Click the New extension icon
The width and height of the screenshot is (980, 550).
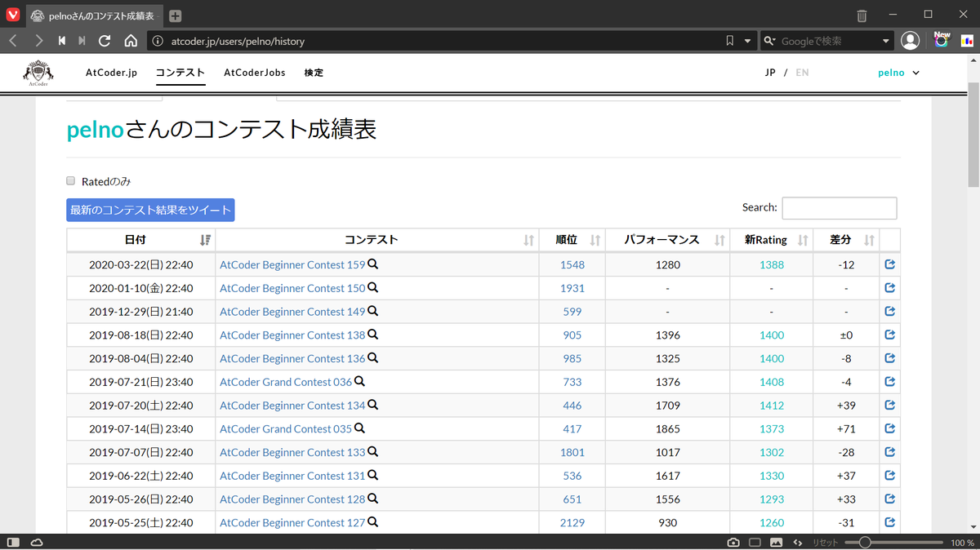click(942, 39)
